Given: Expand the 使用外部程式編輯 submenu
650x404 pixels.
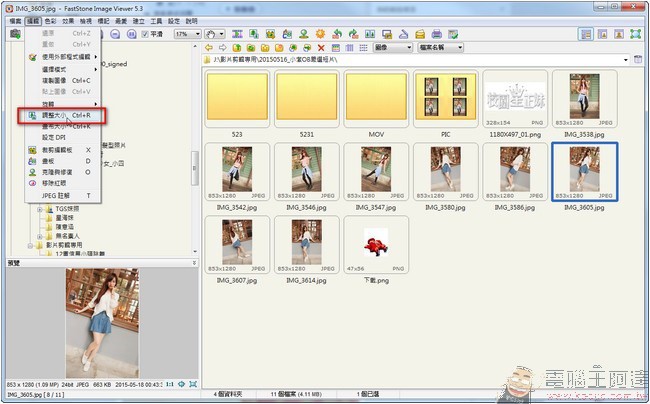Looking at the screenshot, I should click(62, 57).
